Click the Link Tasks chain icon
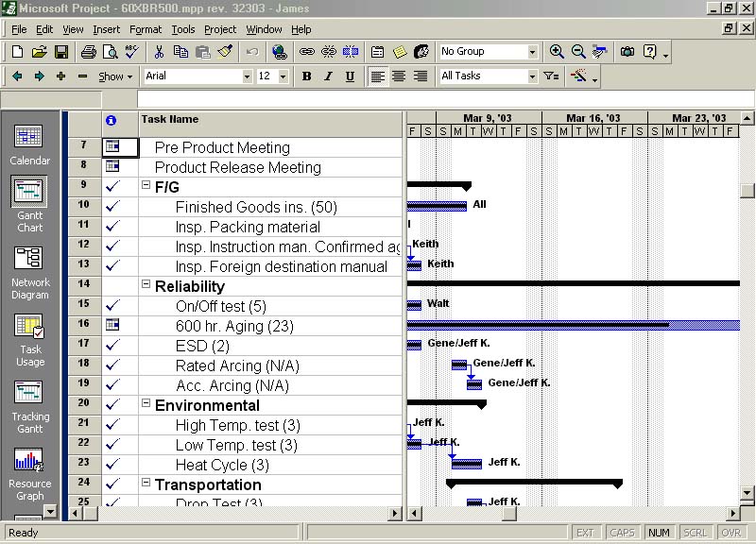Viewport: 756px width, 544px height. [307, 52]
